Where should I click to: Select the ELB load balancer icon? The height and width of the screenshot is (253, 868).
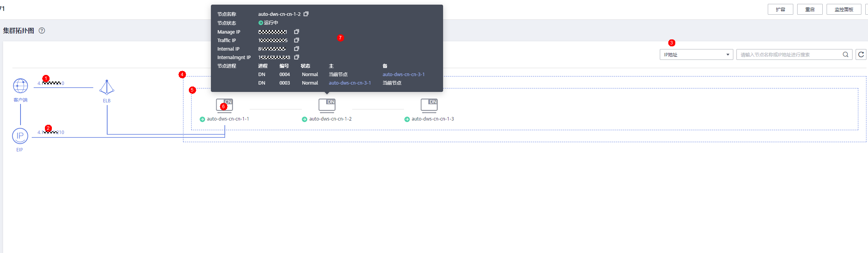coord(107,87)
